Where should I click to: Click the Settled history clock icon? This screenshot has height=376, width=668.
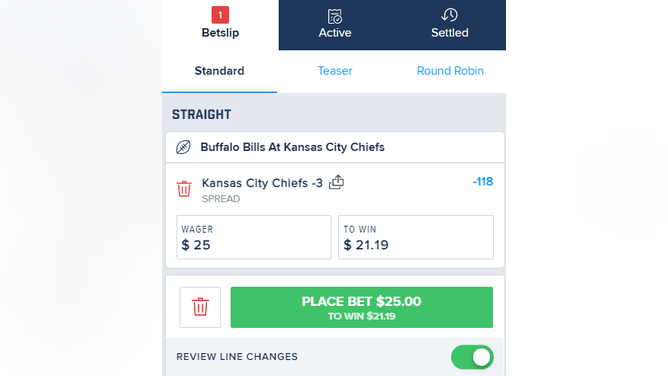pyautogui.click(x=449, y=15)
